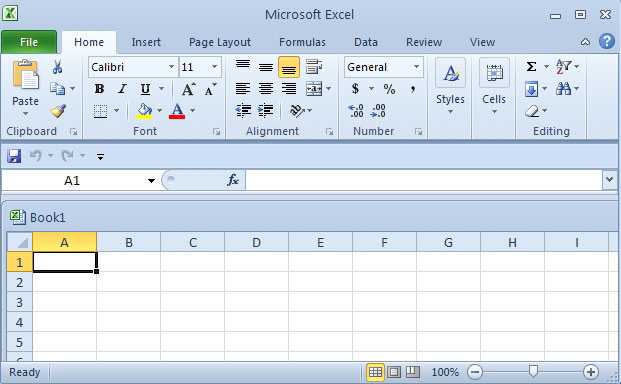Switch to the Page Layout tab

tap(220, 42)
